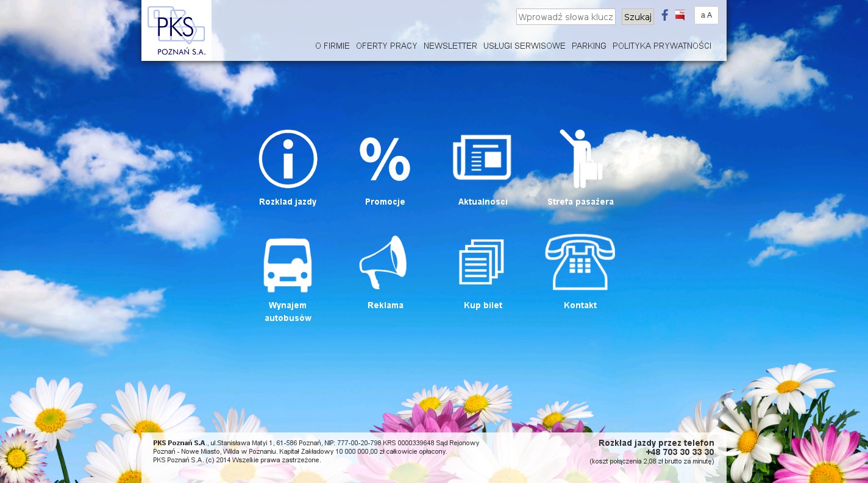Select NEWSLETTER in the top menu

click(450, 46)
